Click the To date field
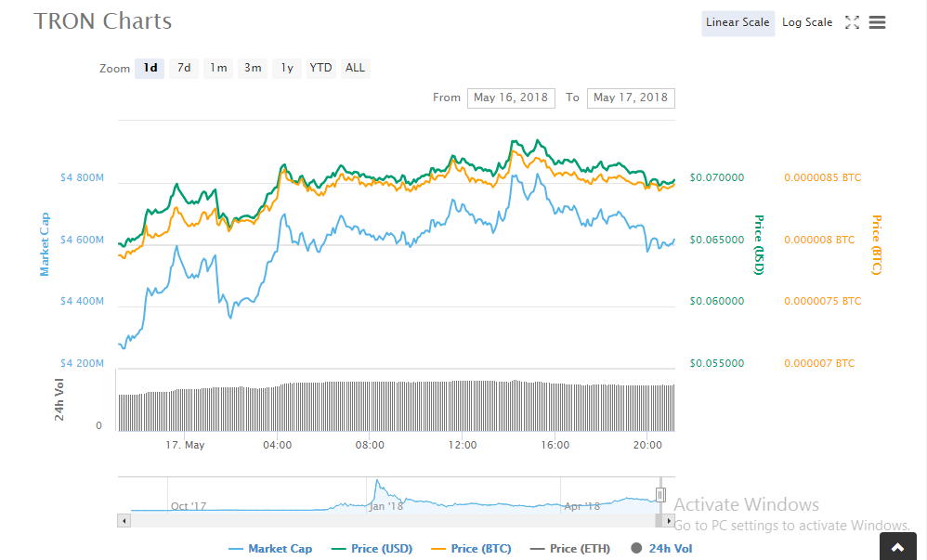The width and height of the screenshot is (927, 560). click(631, 98)
